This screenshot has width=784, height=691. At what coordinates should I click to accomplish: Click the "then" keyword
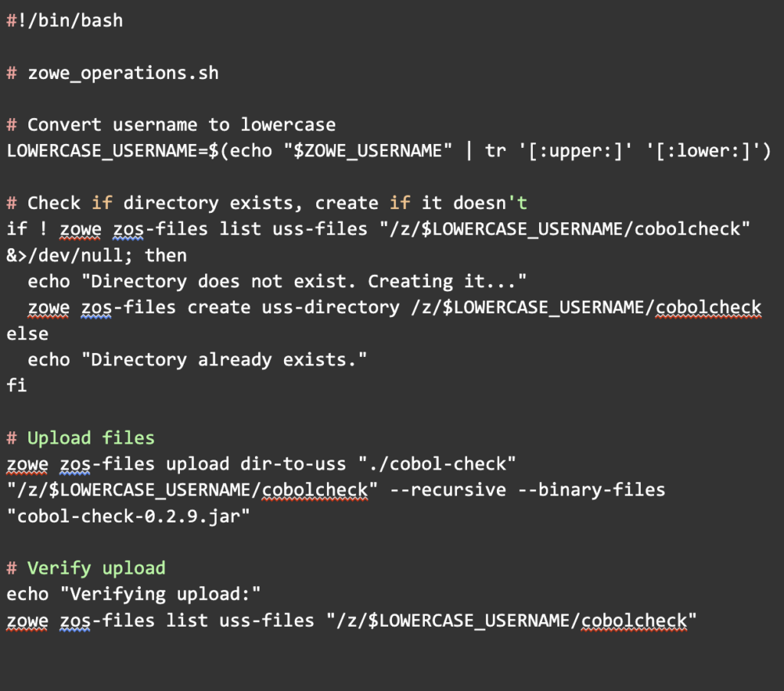166,255
